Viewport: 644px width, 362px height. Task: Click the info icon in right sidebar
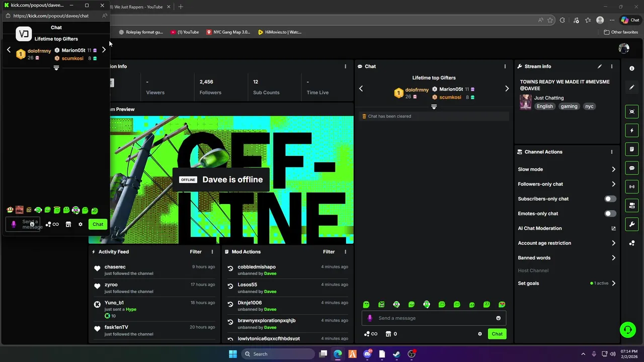[x=632, y=68]
